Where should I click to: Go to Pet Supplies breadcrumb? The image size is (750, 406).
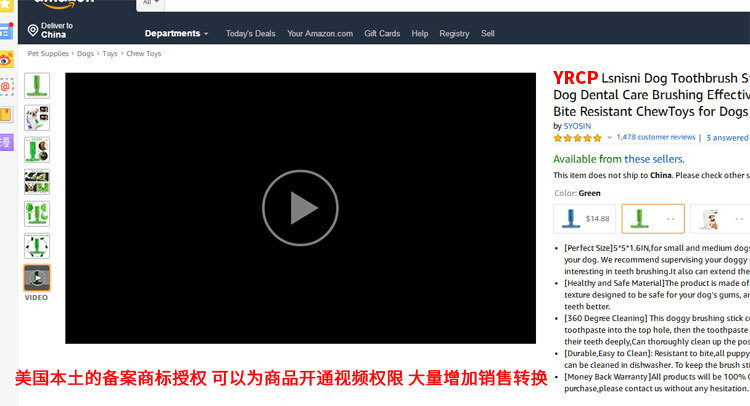48,54
